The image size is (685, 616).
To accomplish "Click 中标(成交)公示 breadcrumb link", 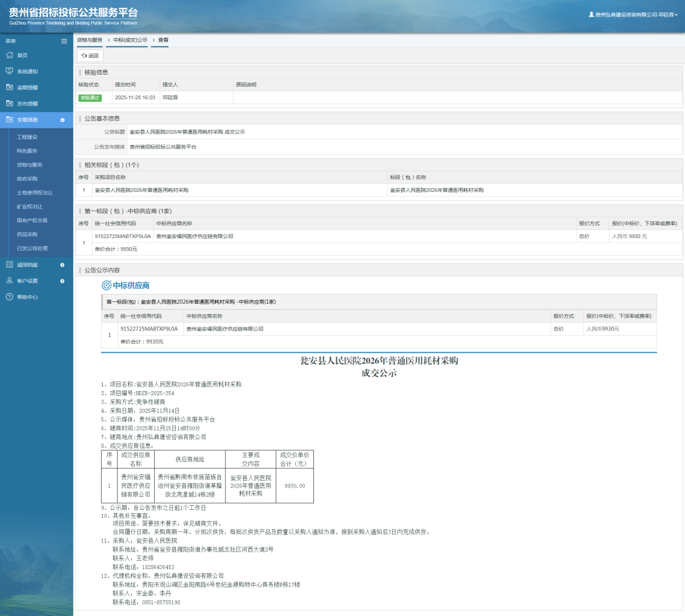I will [x=130, y=41].
